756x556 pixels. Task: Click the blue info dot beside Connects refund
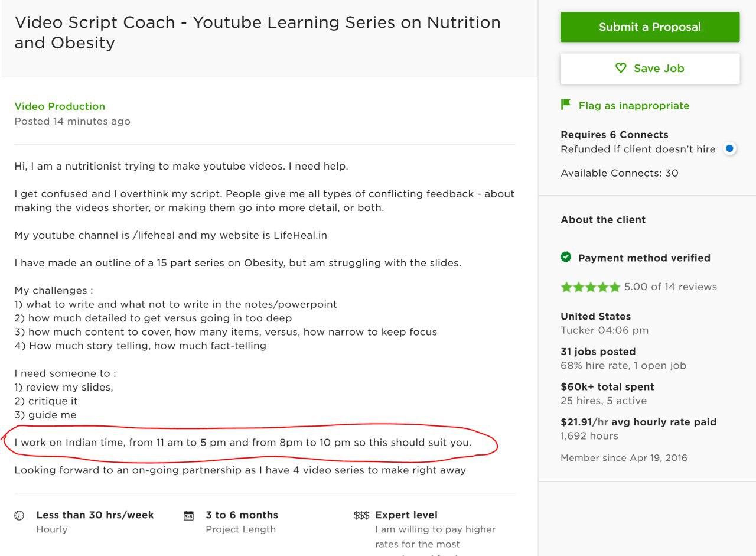tap(729, 149)
